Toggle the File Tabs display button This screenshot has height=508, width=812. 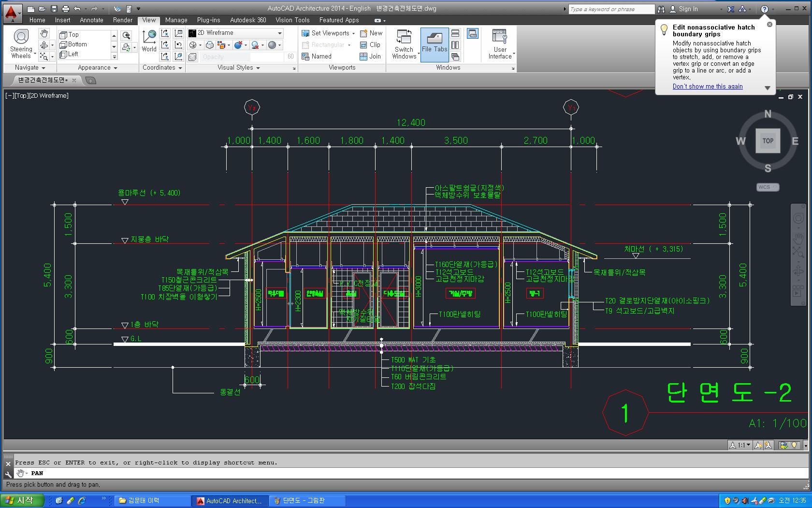[x=435, y=44]
